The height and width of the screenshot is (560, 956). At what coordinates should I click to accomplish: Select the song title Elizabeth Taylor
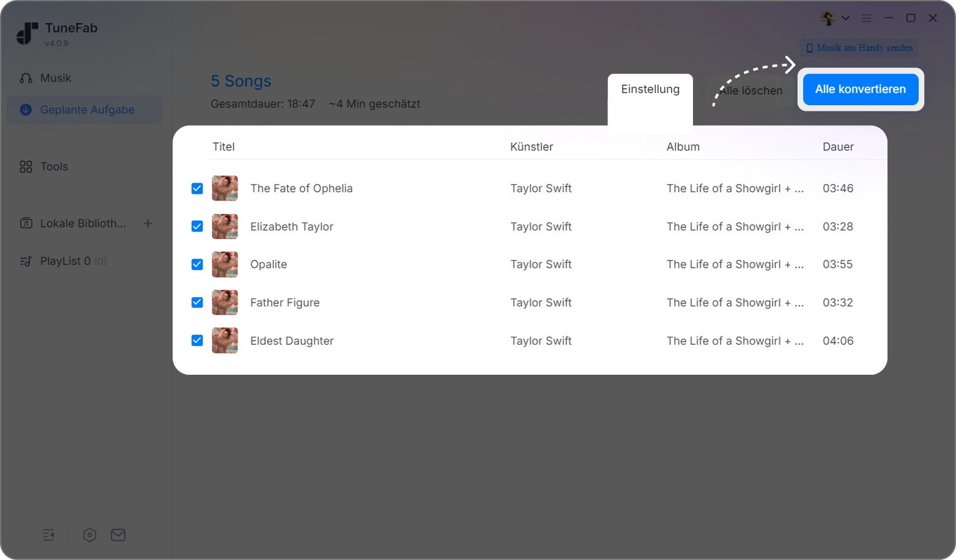tap(292, 227)
